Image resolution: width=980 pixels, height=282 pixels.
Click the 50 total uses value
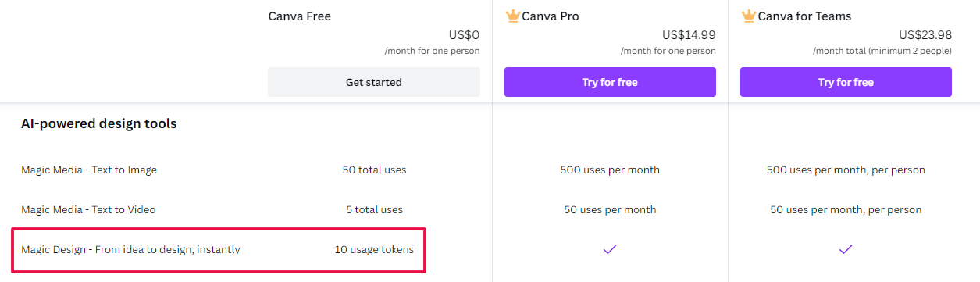coord(374,170)
